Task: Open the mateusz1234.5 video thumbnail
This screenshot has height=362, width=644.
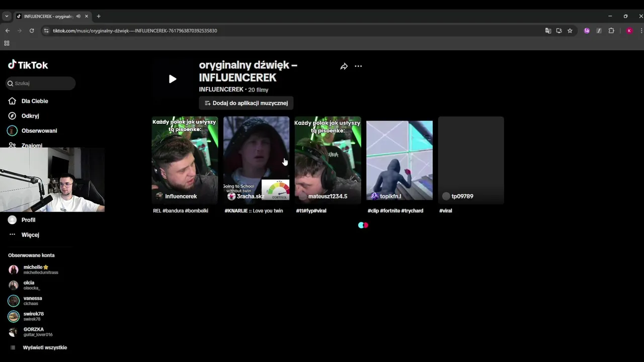Action: (328, 160)
